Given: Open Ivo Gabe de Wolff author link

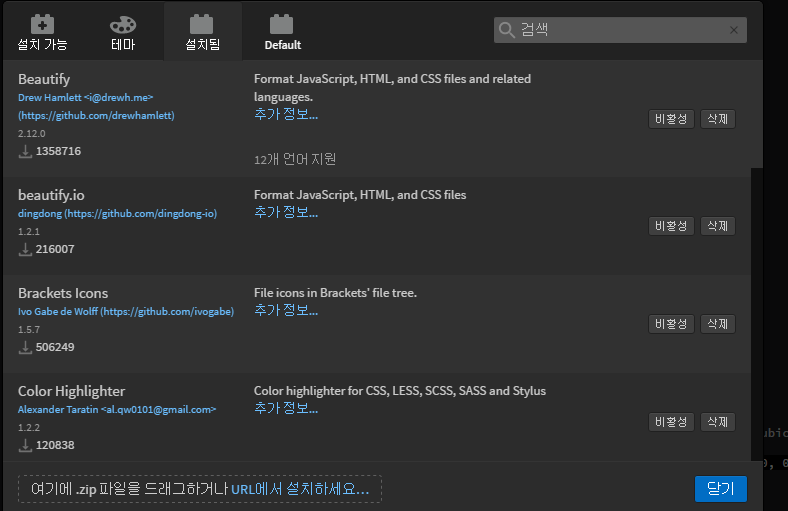Looking at the screenshot, I should coord(126,312).
